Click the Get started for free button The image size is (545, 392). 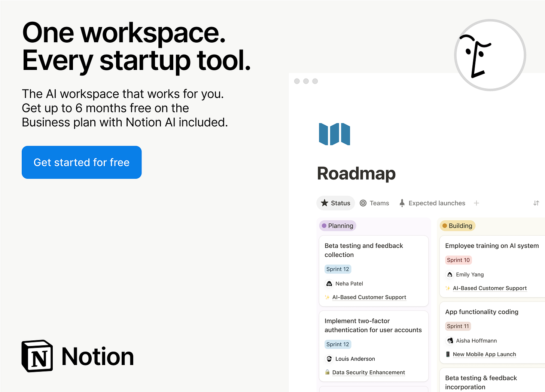[82, 162]
